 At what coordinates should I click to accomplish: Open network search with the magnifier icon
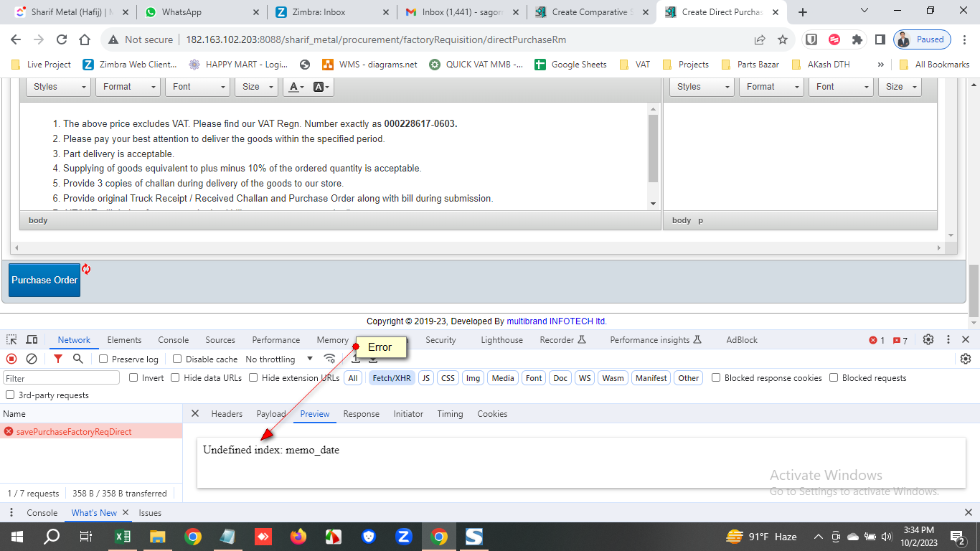77,359
